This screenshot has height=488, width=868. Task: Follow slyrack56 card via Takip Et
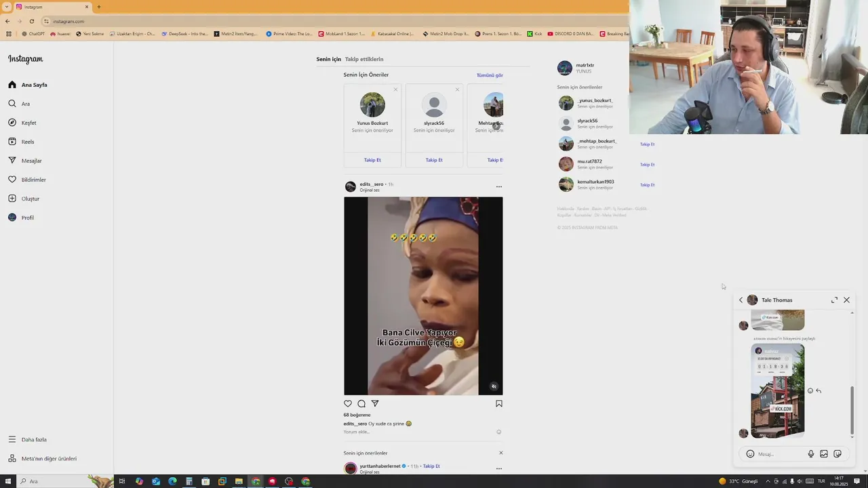(434, 160)
